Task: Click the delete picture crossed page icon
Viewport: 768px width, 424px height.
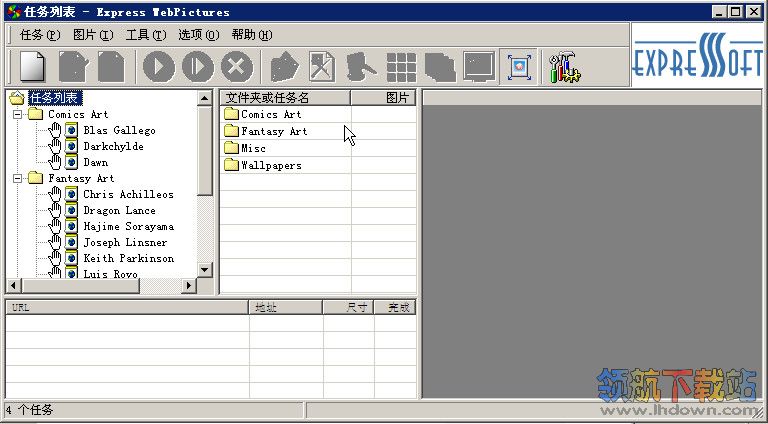Action: [x=322, y=67]
